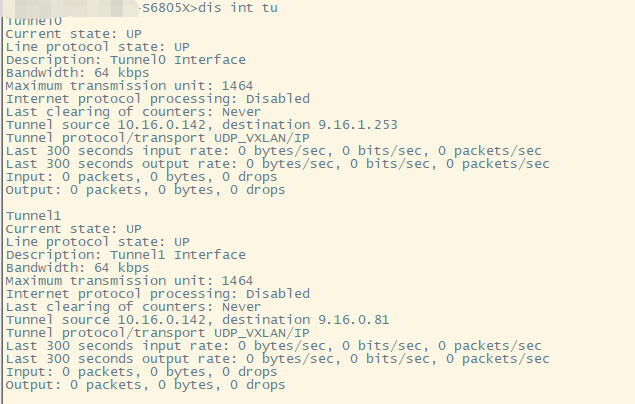The width and height of the screenshot is (635, 404).
Task: Click Tunnel1's UDP_VXLAN/IP transport text
Action: (261, 333)
